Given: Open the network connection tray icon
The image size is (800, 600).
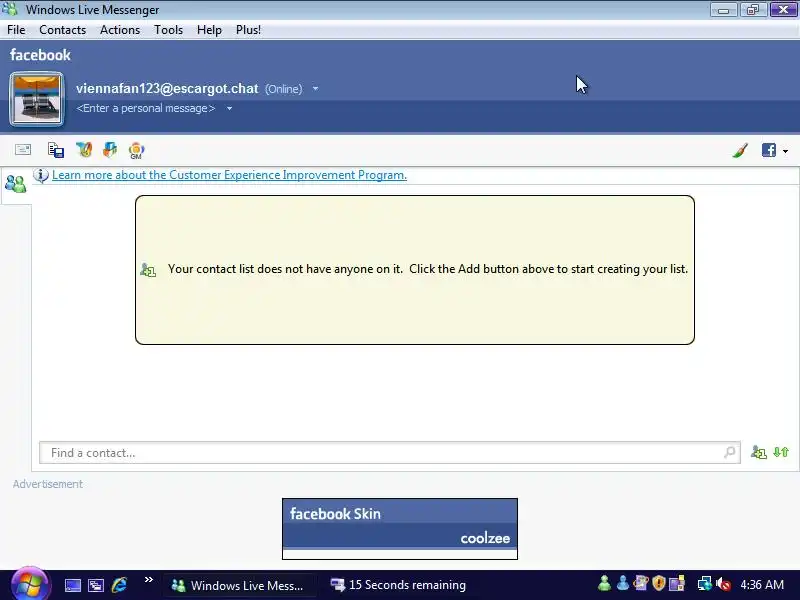Looking at the screenshot, I should coord(705,583).
